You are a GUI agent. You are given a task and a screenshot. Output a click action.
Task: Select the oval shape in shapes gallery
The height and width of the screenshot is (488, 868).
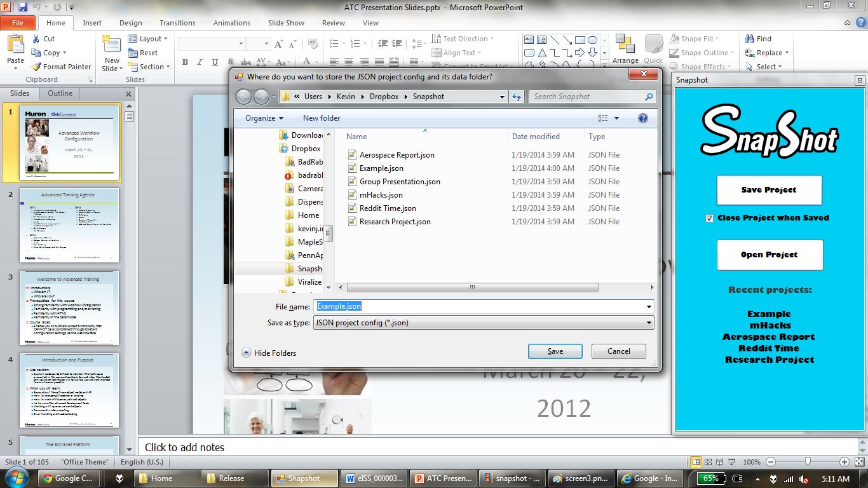[x=592, y=39]
